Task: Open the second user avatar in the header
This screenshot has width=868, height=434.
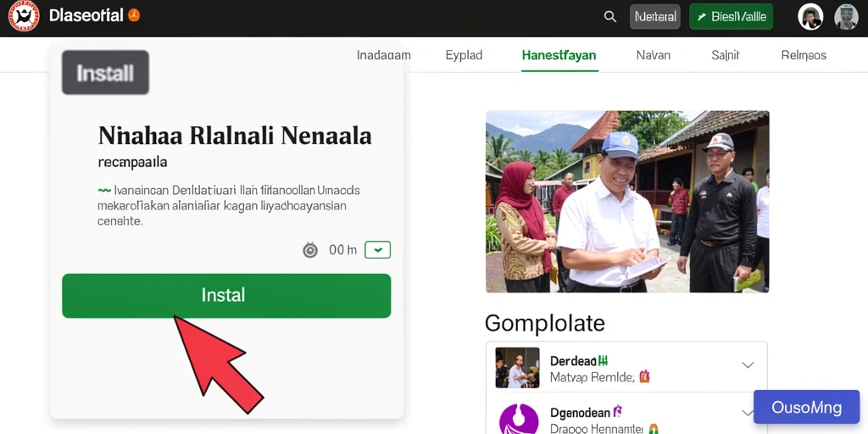Action: pyautogui.click(x=846, y=17)
